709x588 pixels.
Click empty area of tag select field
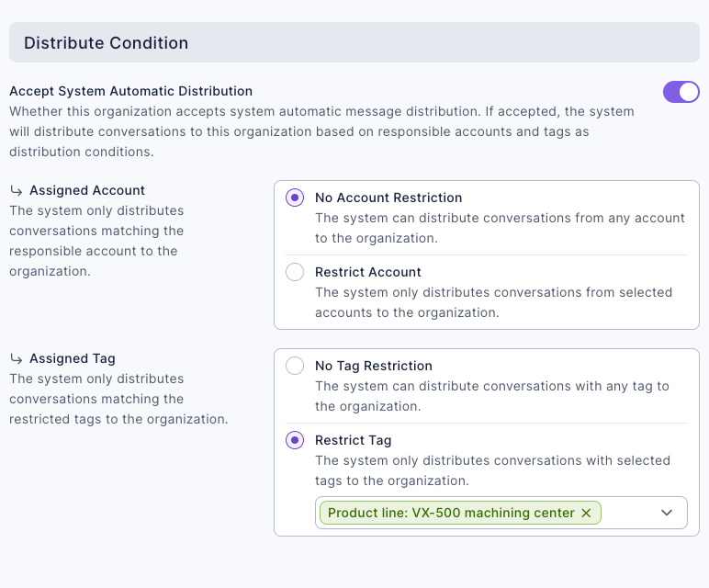628,513
